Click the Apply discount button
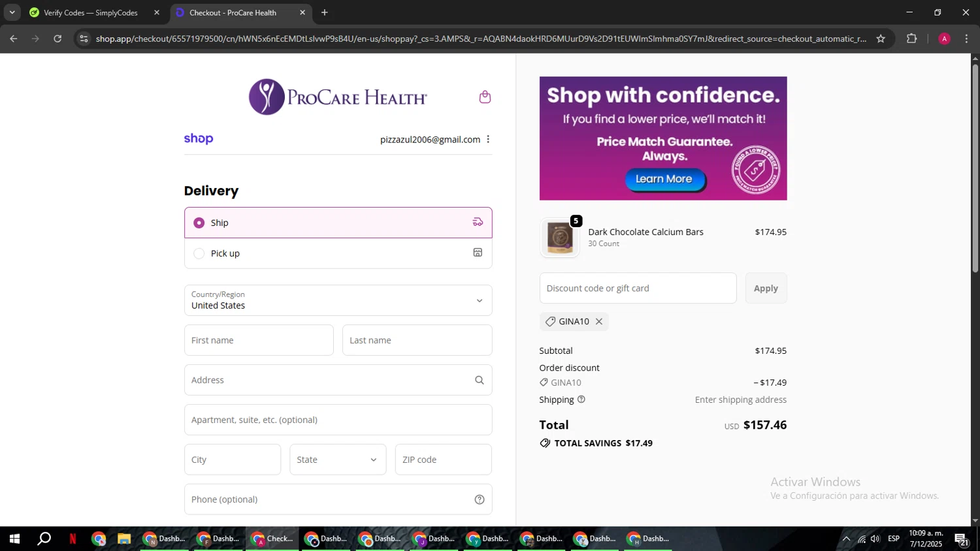Screen dimensions: 980x551 point(766,288)
